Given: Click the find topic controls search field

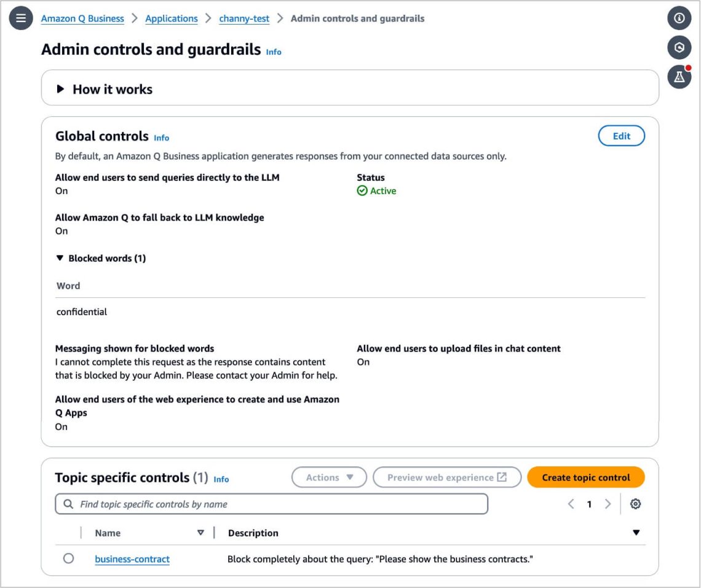Looking at the screenshot, I should [x=271, y=504].
